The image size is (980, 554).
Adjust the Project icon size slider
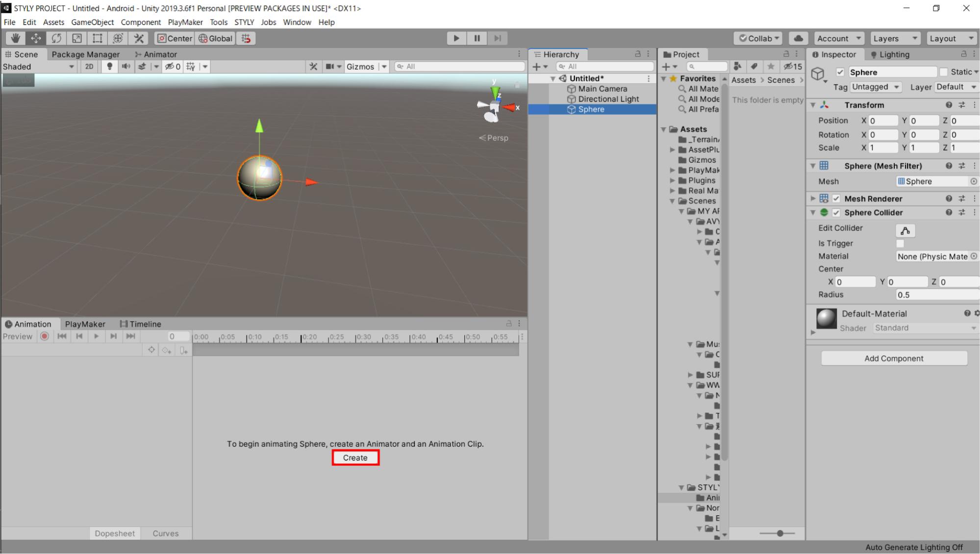[779, 533]
